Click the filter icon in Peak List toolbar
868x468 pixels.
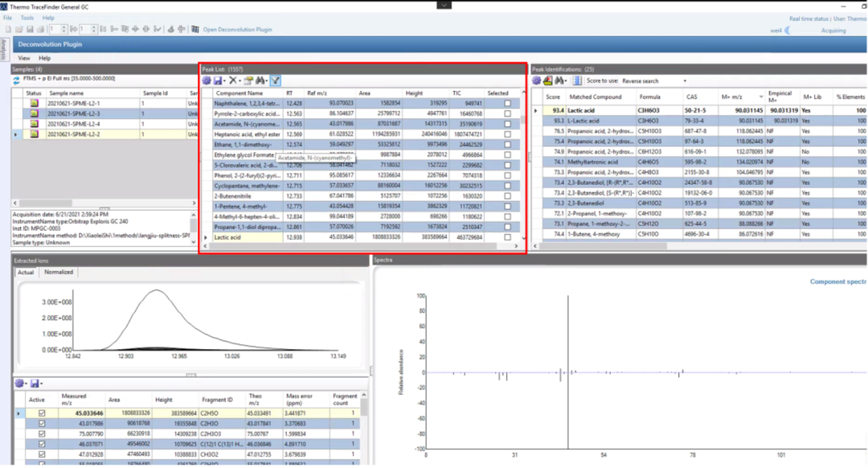275,80
